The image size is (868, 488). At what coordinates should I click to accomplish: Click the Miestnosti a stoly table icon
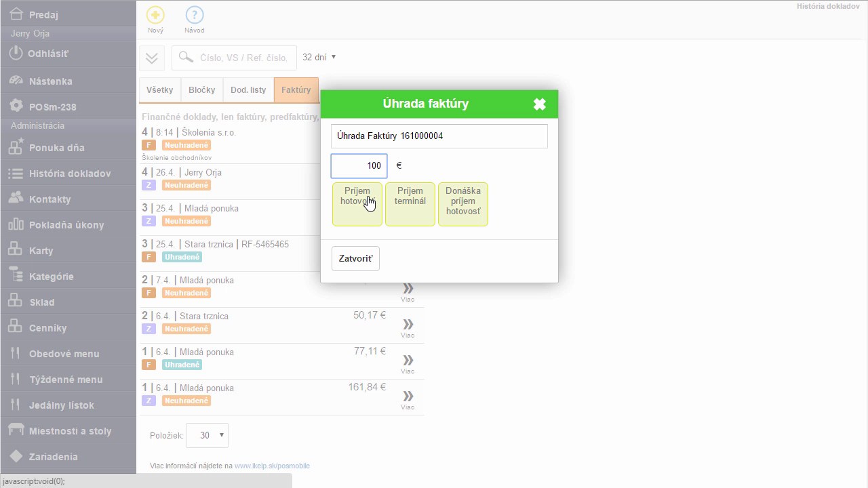click(x=16, y=430)
